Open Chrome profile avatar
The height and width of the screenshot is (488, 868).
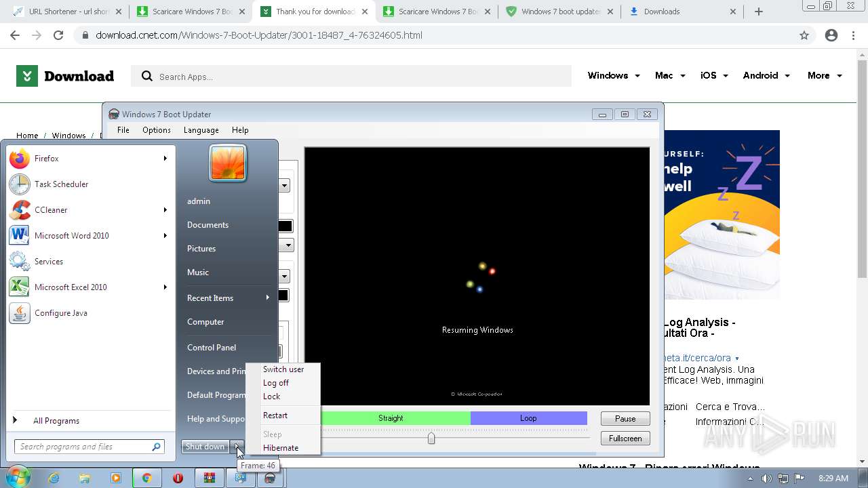[x=831, y=35]
